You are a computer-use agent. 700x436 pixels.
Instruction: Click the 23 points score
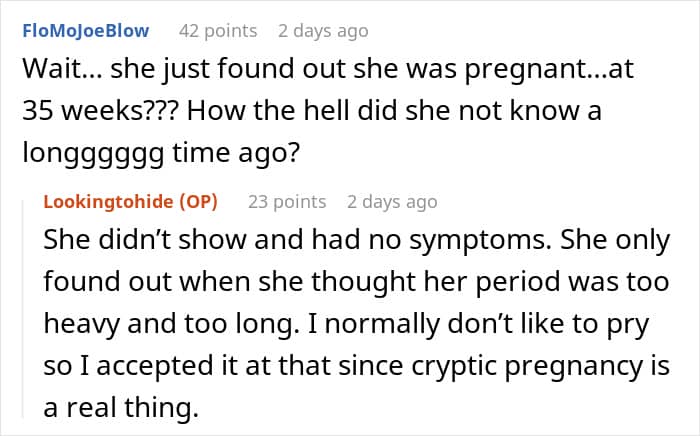(287, 202)
